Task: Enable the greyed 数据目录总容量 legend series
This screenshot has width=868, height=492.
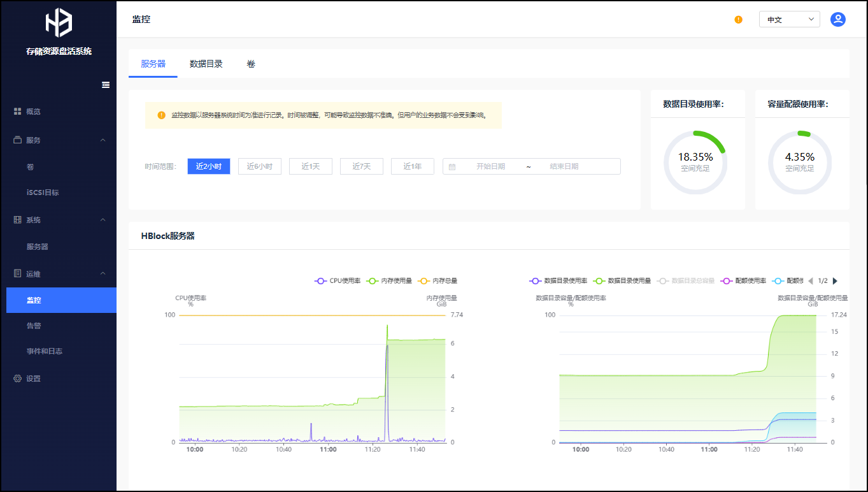Action: 686,280
